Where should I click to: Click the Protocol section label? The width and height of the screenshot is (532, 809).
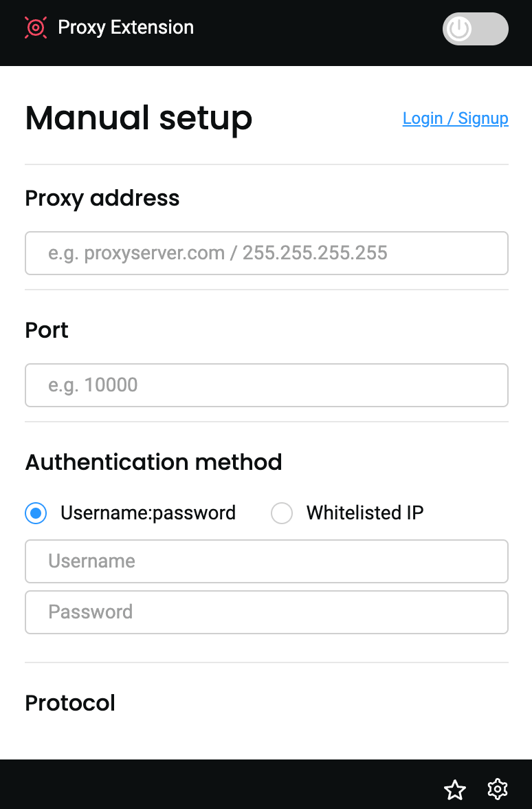[69, 703]
